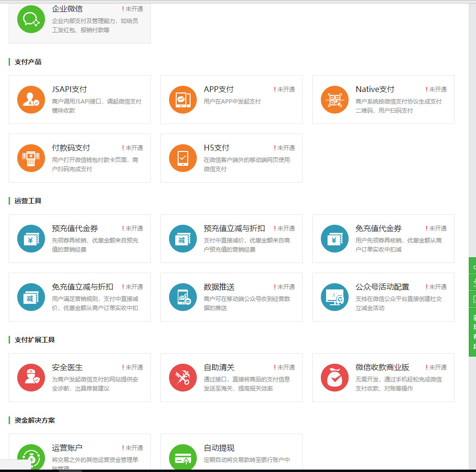Click the description text 用户在APP中发起支付
Screen dimensions: 476x472
click(x=232, y=102)
